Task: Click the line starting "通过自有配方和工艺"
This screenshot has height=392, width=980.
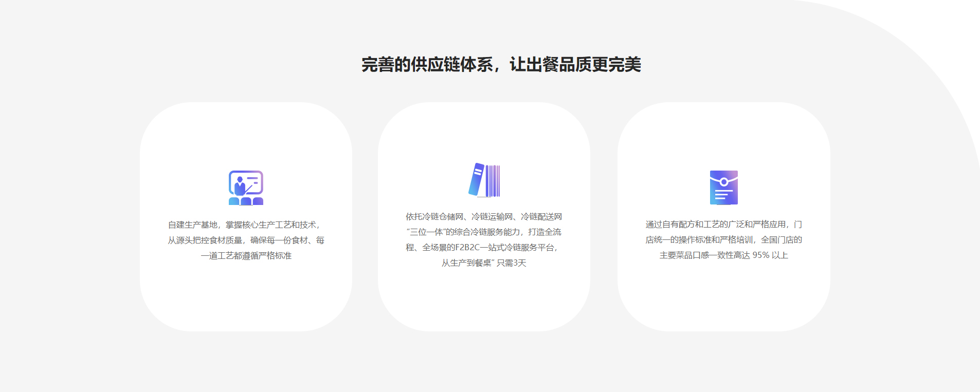Action: pos(723,225)
